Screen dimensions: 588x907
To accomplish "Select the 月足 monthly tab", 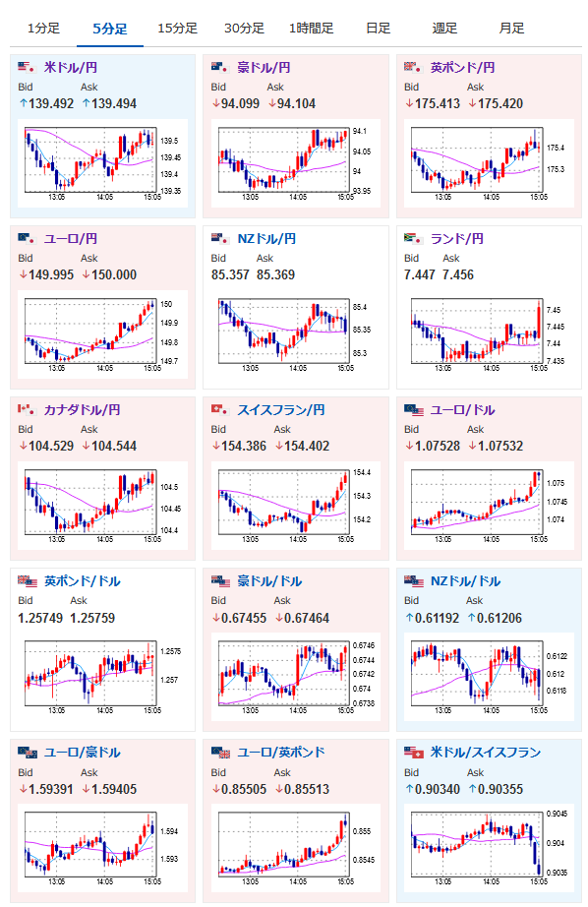I will pyautogui.click(x=511, y=28).
